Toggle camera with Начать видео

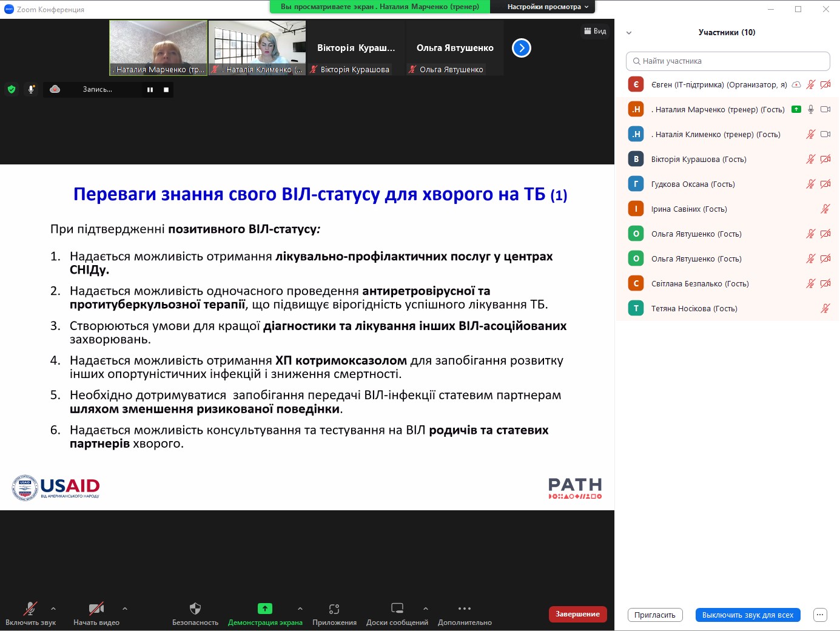96,609
